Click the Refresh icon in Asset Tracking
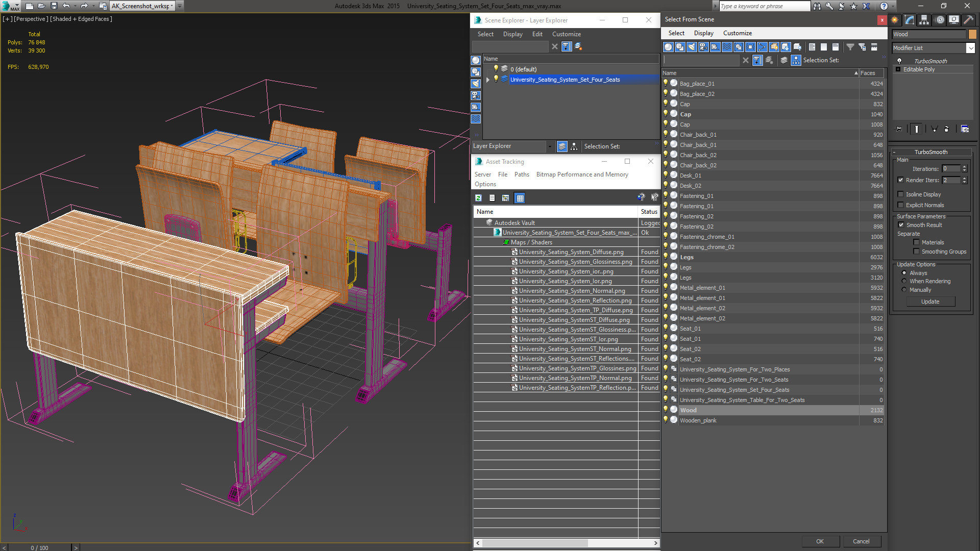The width and height of the screenshot is (980, 551). tap(478, 198)
